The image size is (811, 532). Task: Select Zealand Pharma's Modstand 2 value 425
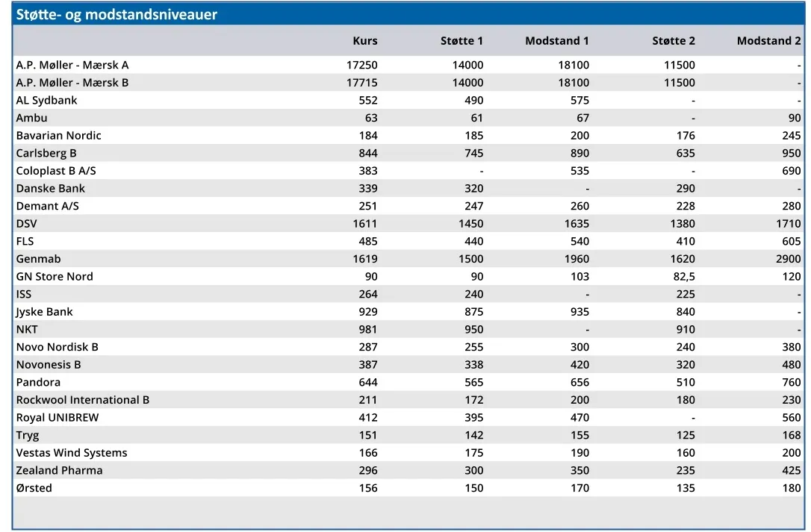pos(792,470)
